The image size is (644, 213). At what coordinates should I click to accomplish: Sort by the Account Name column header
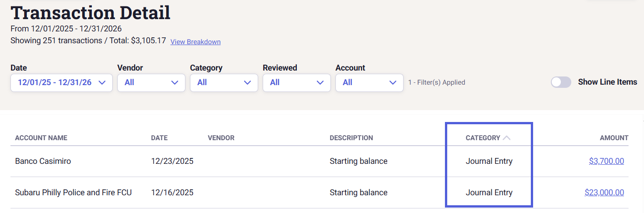41,138
